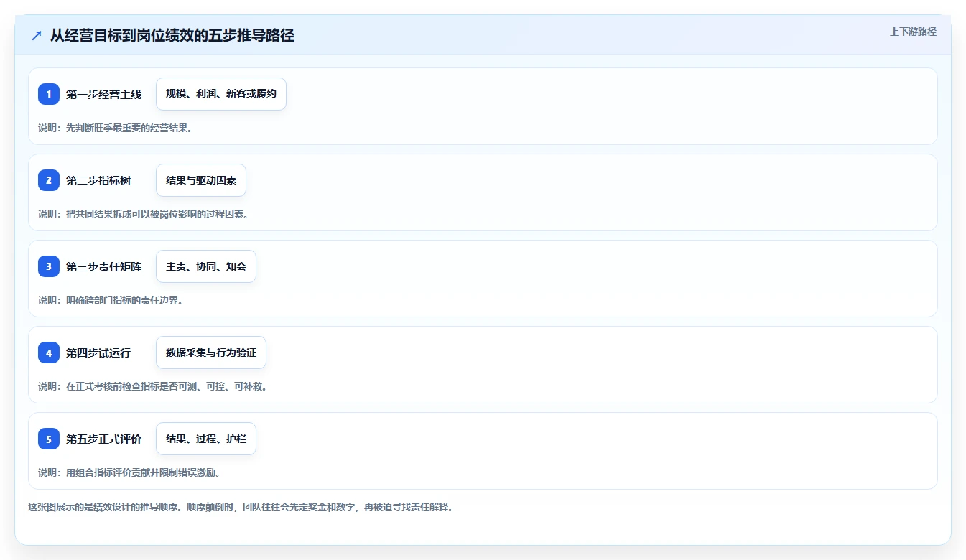Click the 第四步试运行 step label
This screenshot has width=966, height=560.
pyautogui.click(x=98, y=353)
